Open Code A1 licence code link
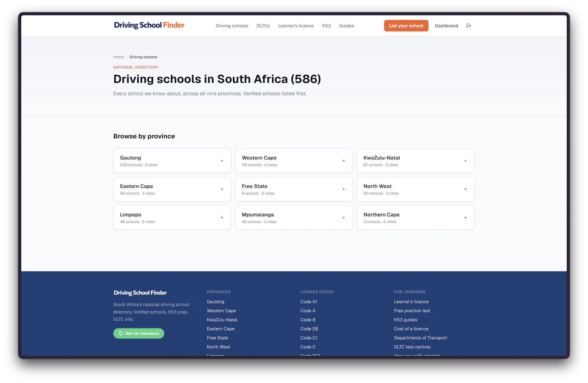 point(309,302)
